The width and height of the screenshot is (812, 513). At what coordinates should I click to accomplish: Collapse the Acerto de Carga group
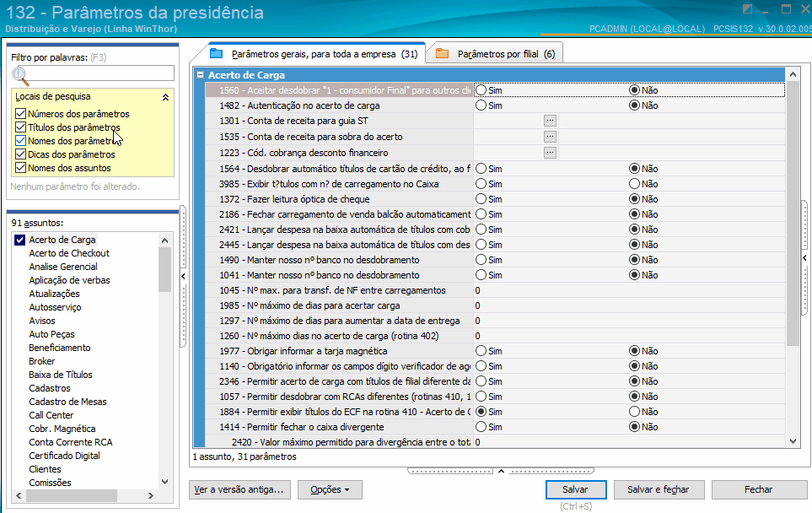click(200, 75)
